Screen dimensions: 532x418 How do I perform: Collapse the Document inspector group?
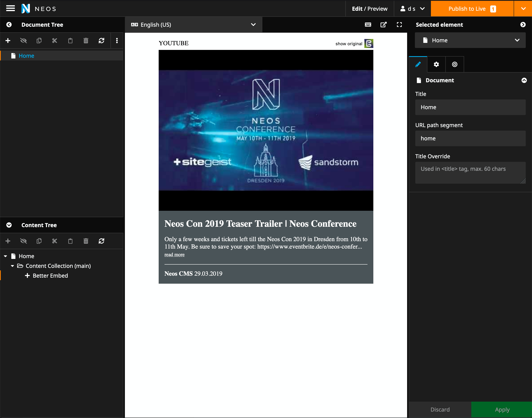(524, 80)
